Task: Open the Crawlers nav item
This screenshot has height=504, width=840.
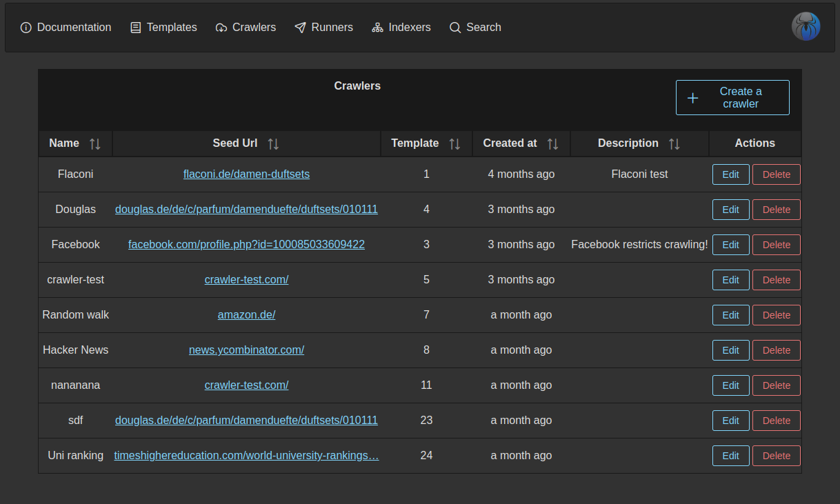Action: coord(246,28)
